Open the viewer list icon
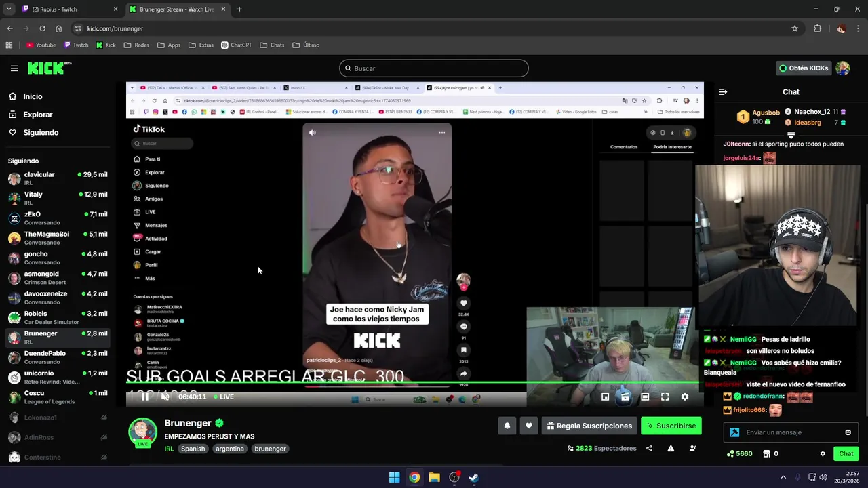Viewport: 868px width, 488px height. (x=692, y=448)
